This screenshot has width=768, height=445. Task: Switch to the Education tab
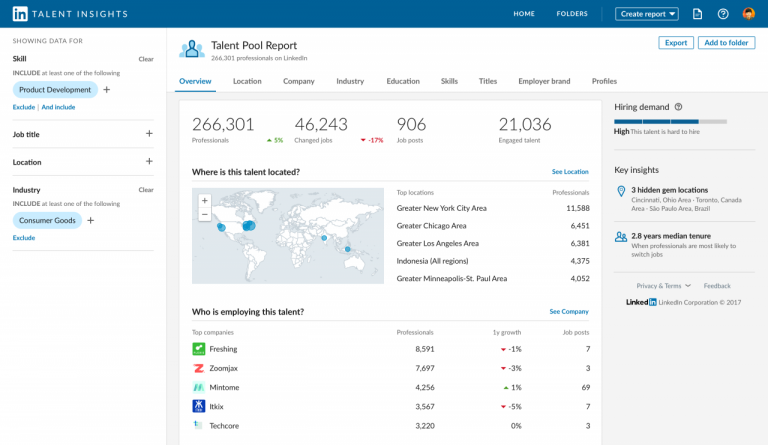click(403, 81)
